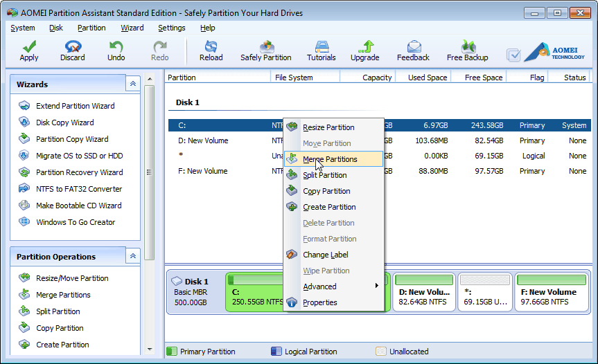The width and height of the screenshot is (598, 364).
Task: Launch Disk Copy Wizard
Action: 65,122
